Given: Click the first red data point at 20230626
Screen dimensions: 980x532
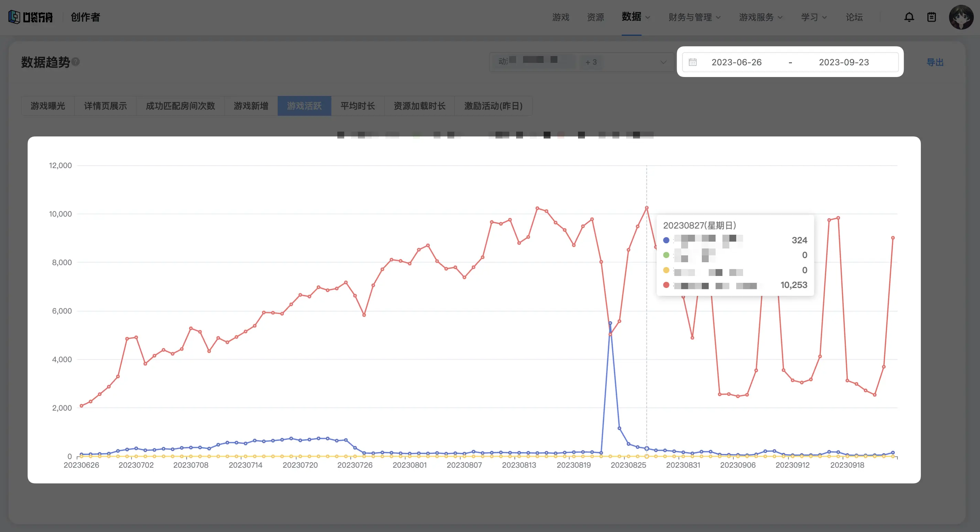Looking at the screenshot, I should click(81, 406).
